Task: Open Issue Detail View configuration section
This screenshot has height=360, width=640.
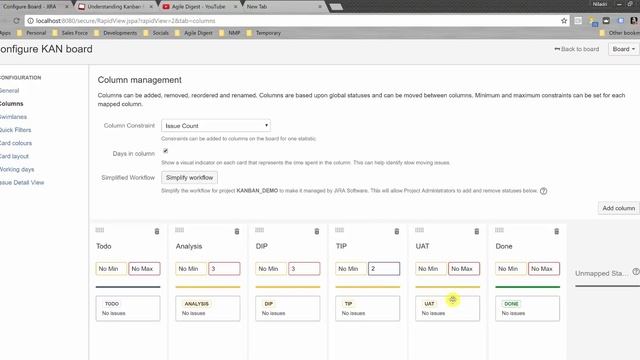Action: (x=22, y=182)
